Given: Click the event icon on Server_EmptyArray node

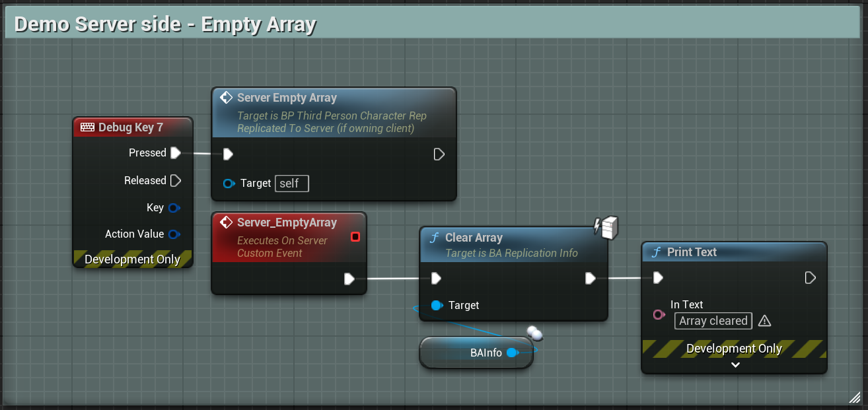Looking at the screenshot, I should coord(226,222).
